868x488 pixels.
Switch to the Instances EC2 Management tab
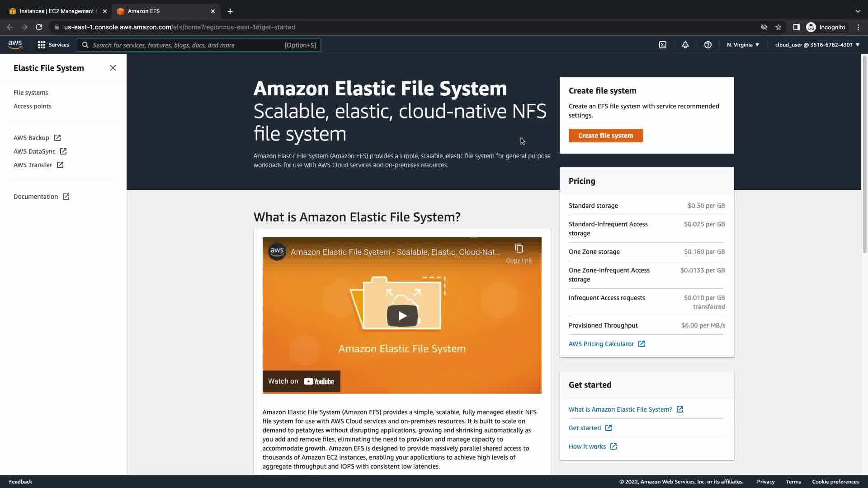(57, 11)
